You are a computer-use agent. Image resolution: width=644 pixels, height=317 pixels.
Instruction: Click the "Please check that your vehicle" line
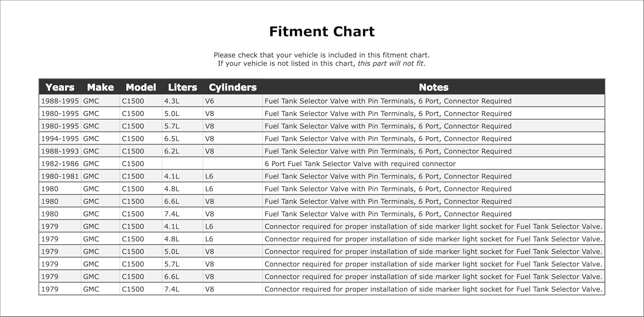pyautogui.click(x=322, y=55)
